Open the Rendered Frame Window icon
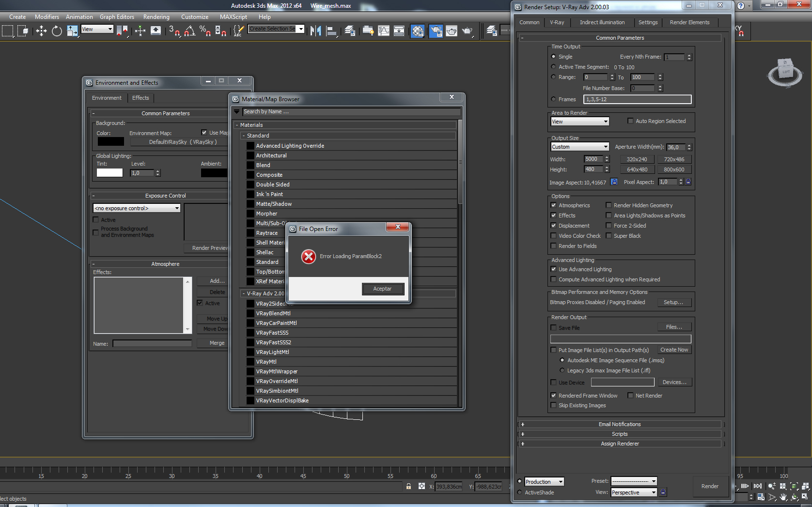The image size is (812, 507). pyautogui.click(x=452, y=31)
